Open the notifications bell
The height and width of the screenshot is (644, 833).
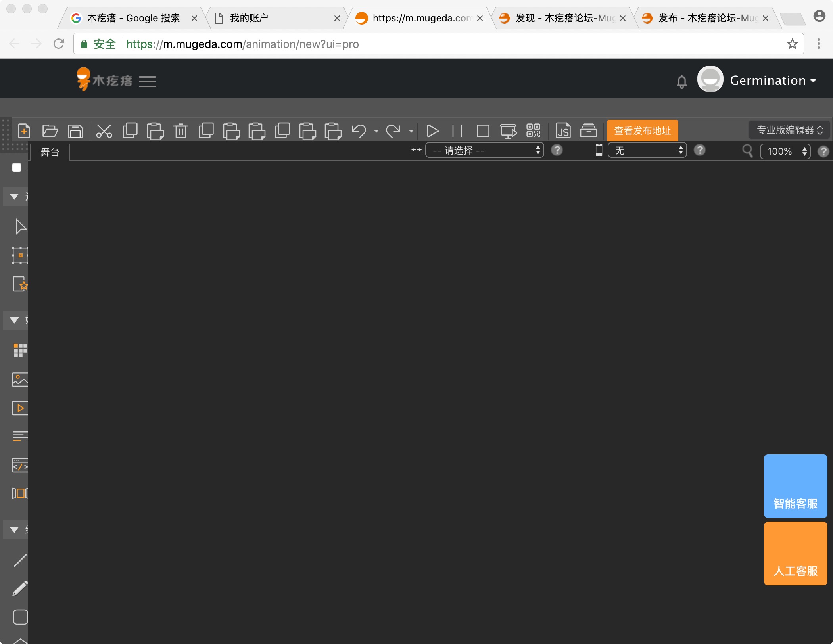pos(682,81)
